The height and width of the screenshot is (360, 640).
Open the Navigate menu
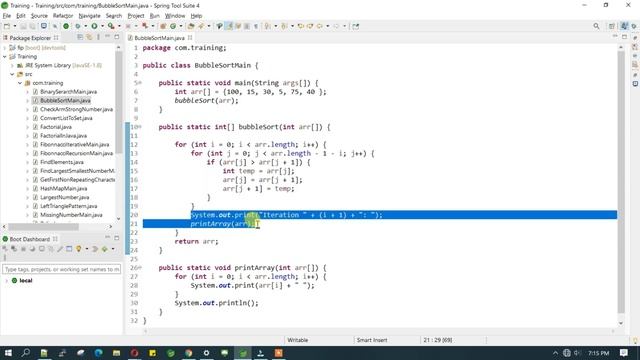tap(89, 16)
